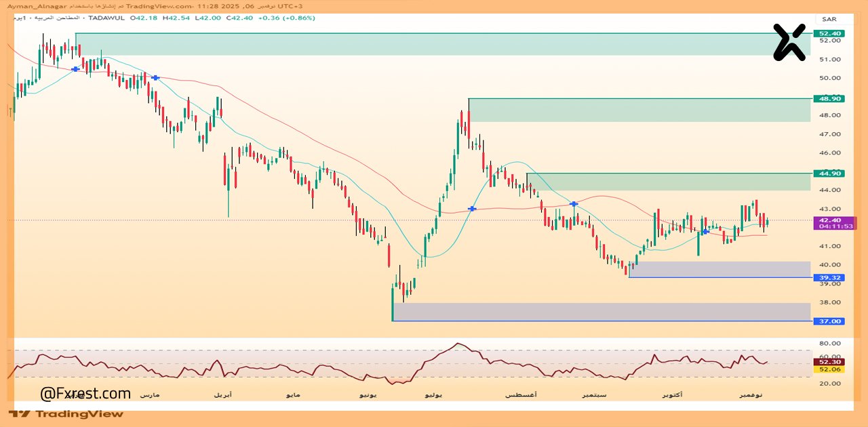The image size is (868, 427).
Task: Click the TADAWUL symbol name in header
Action: [108, 18]
